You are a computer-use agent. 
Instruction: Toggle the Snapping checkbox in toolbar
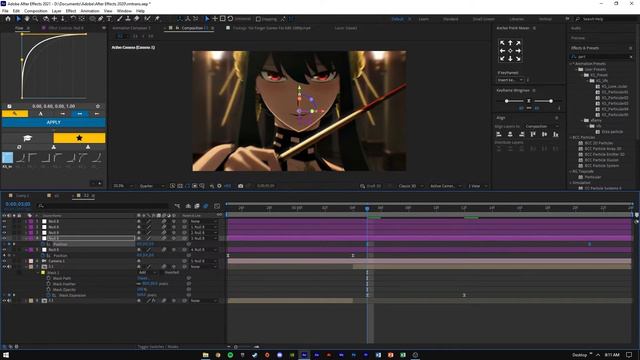258,19
